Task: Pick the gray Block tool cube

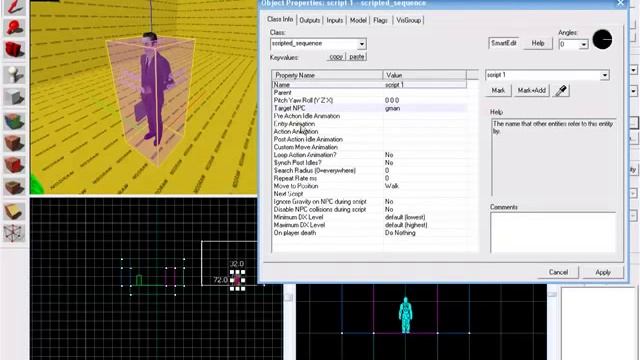Action: [x=14, y=97]
